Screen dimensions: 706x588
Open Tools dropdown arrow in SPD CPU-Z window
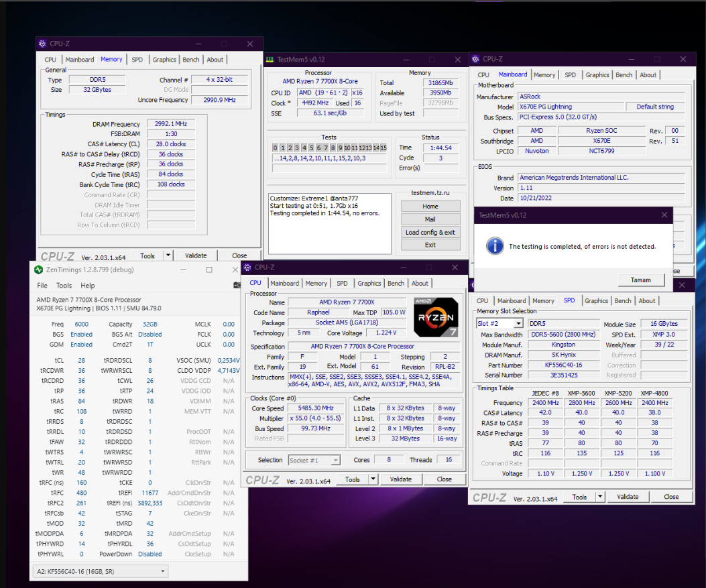(600, 497)
